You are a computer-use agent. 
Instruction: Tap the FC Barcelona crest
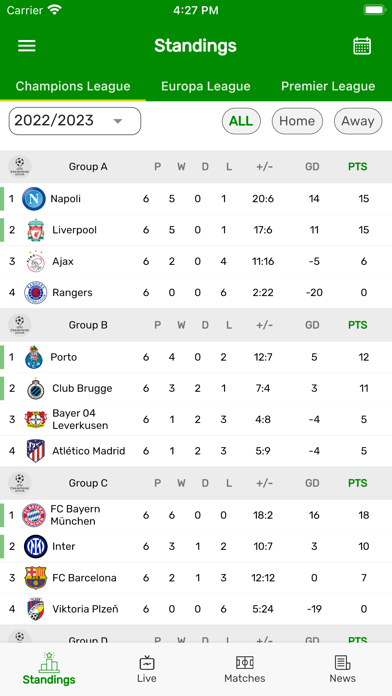coord(36,577)
